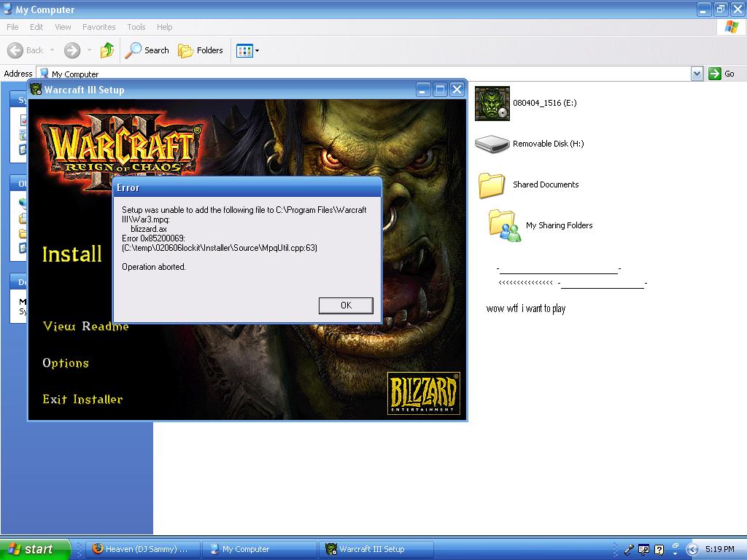
Task: Expand the Back history dropdown arrow
Action: (52, 50)
